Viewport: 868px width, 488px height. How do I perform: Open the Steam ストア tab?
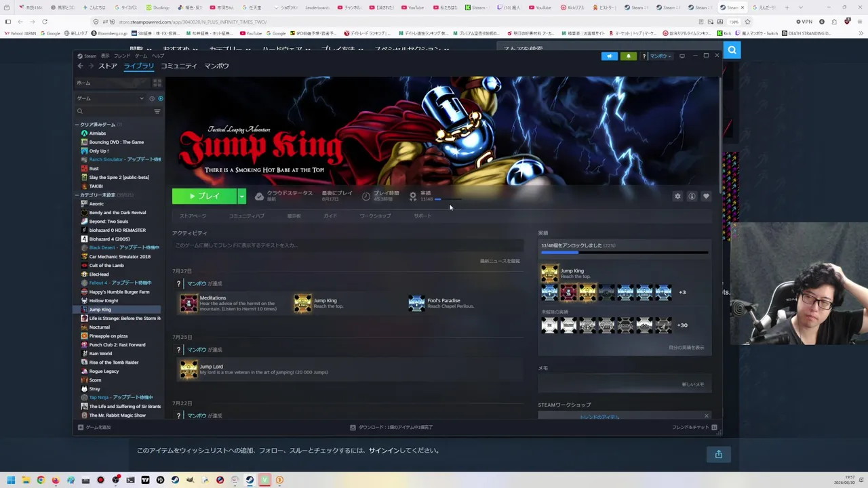click(108, 66)
